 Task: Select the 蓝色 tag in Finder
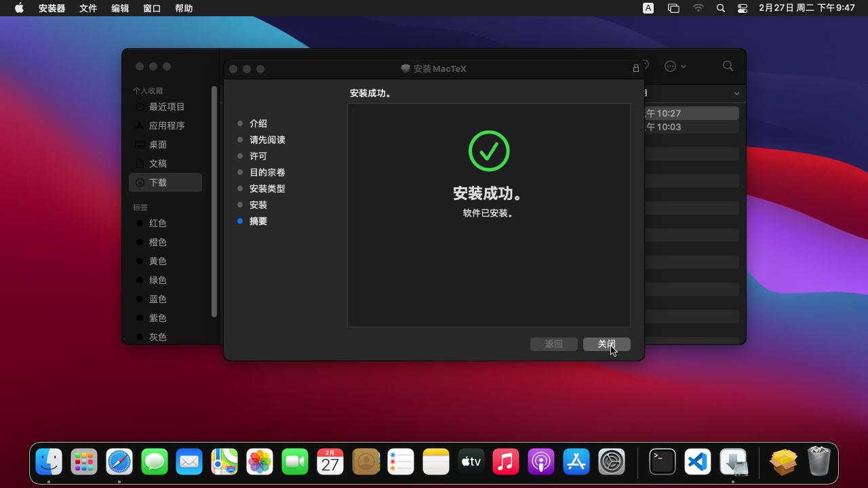click(165, 299)
